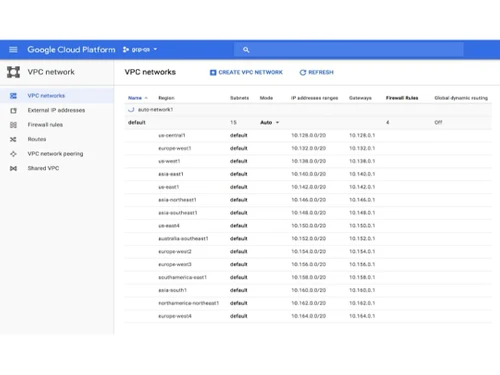
Task: Click the VPC network peering icon
Action: 13,154
